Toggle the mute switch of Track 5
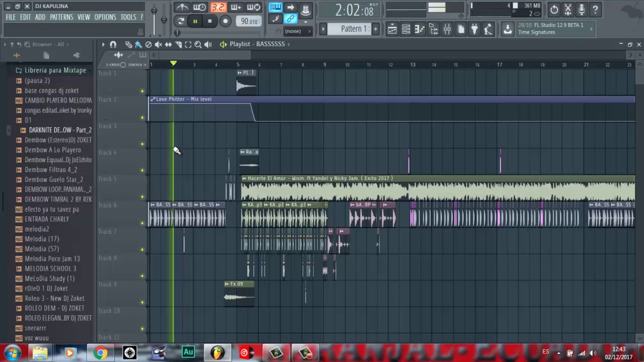 click(x=142, y=197)
